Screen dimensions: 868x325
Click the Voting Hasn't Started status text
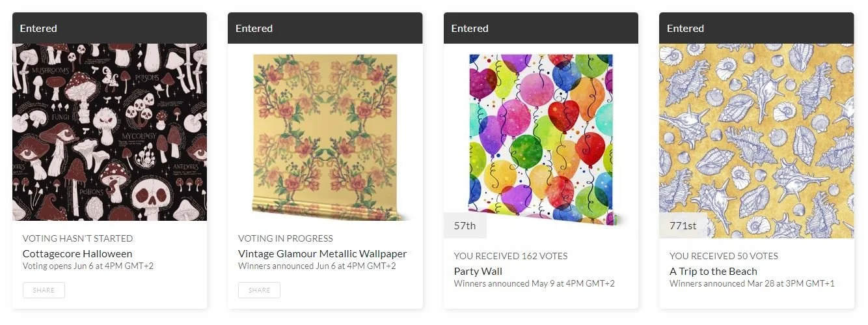(x=77, y=238)
